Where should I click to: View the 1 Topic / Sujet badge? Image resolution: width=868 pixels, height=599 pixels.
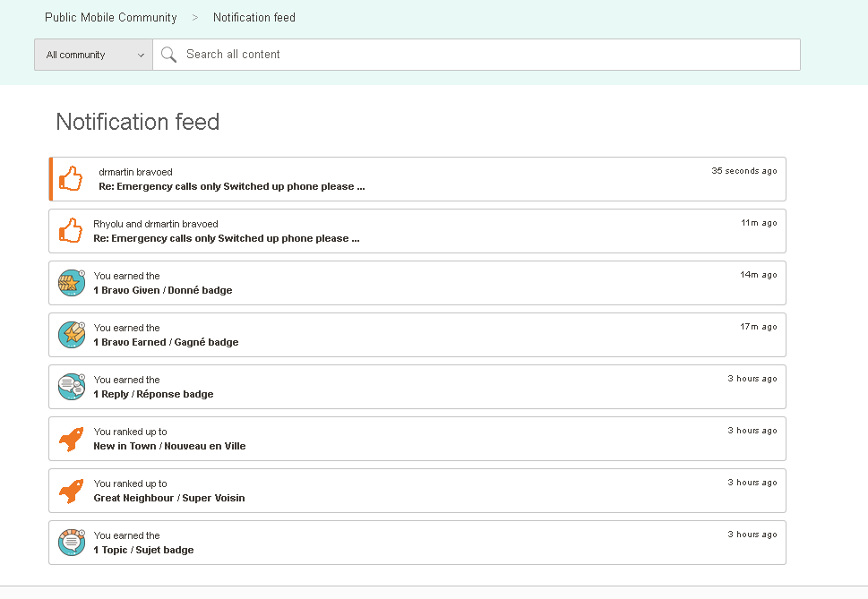tap(143, 551)
